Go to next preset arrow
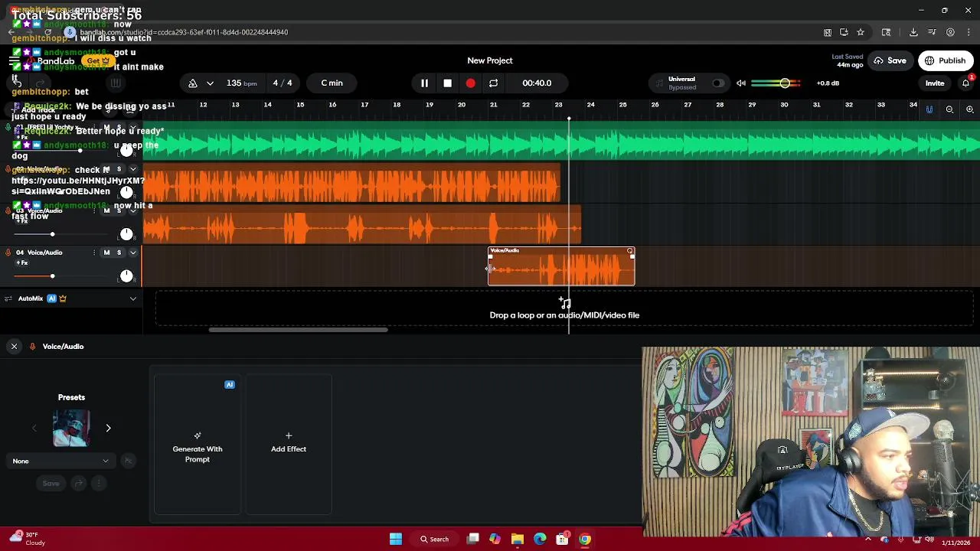Viewport: 980px width, 551px height. tap(108, 429)
